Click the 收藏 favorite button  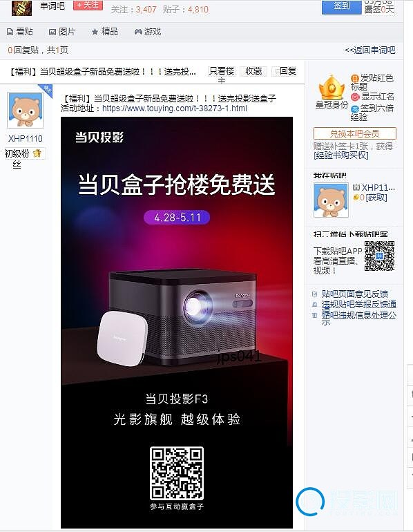click(253, 71)
